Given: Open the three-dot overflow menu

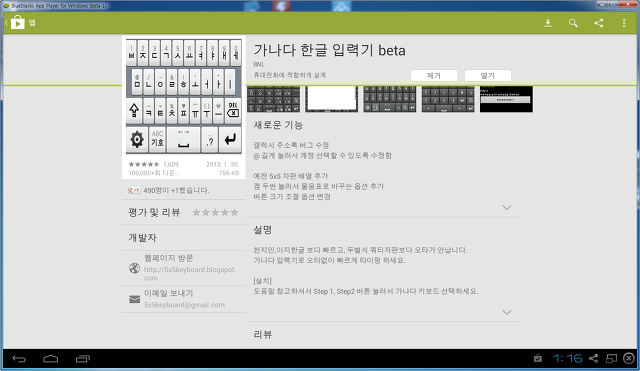Looking at the screenshot, I should [x=624, y=23].
